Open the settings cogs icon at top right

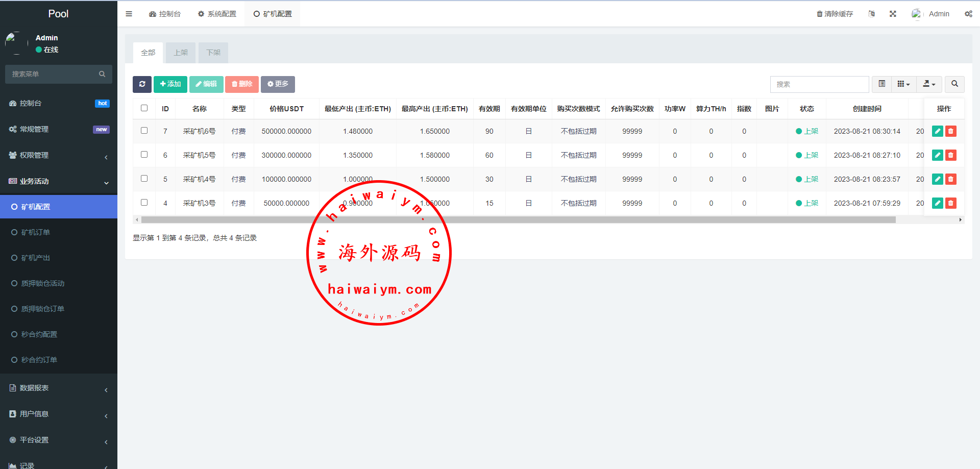[x=968, y=14]
